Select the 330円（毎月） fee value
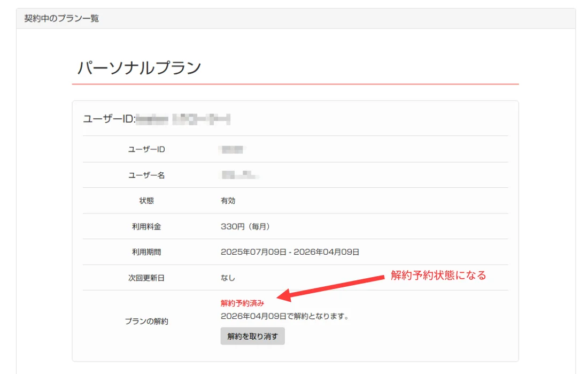 tap(245, 226)
